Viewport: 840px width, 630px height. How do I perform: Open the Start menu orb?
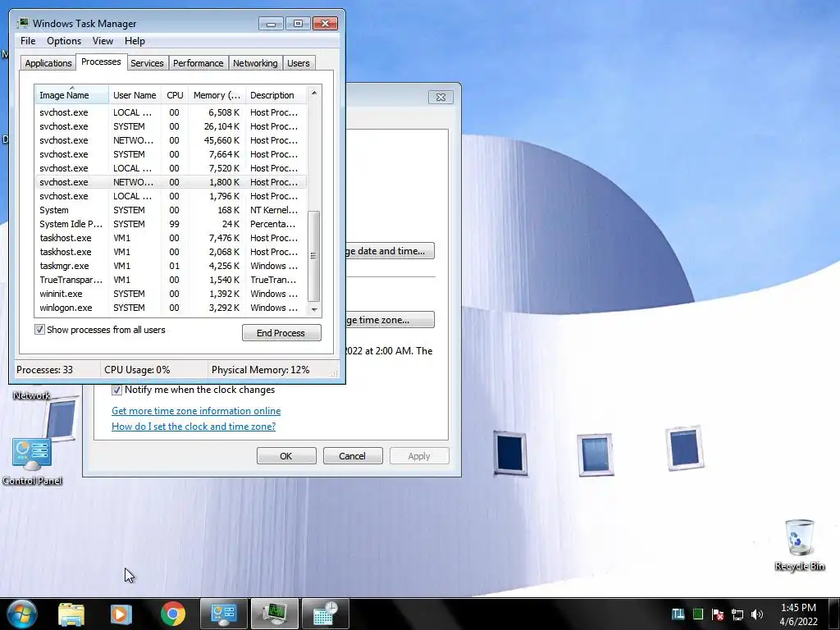coord(21,614)
